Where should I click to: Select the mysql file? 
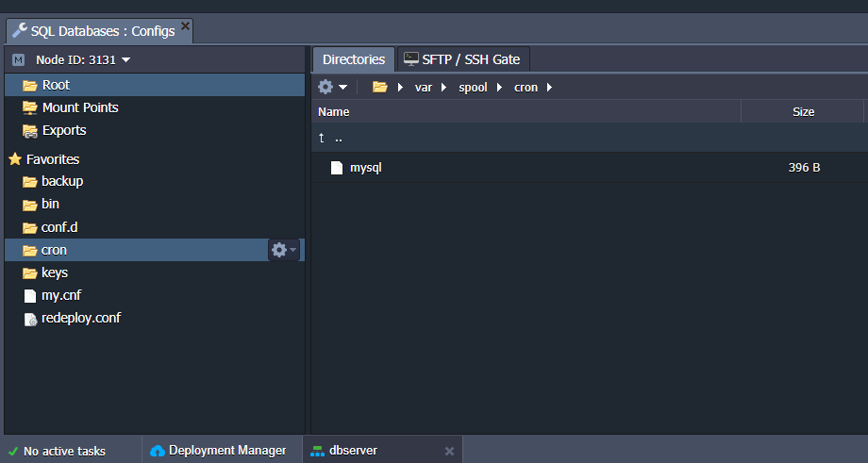click(365, 168)
